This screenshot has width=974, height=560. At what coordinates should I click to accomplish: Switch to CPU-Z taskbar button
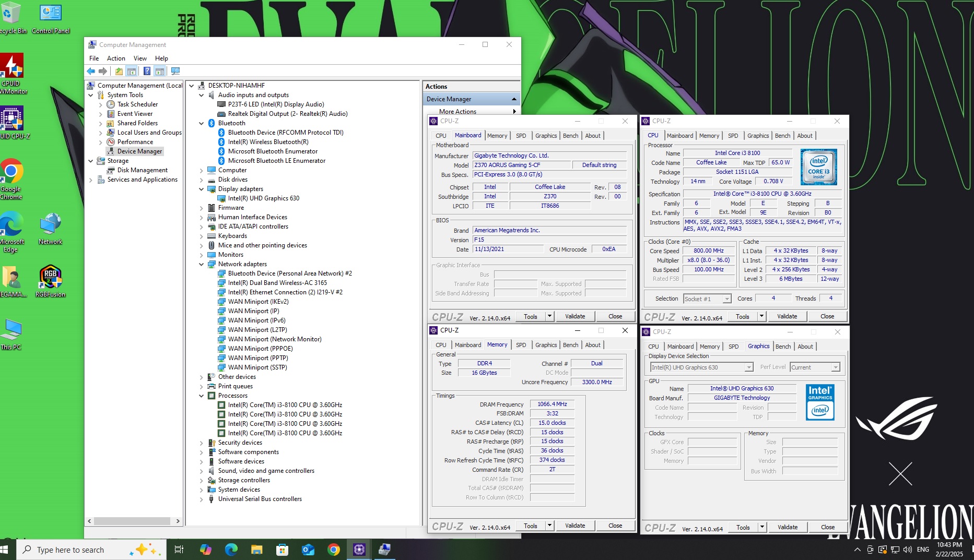(x=359, y=550)
